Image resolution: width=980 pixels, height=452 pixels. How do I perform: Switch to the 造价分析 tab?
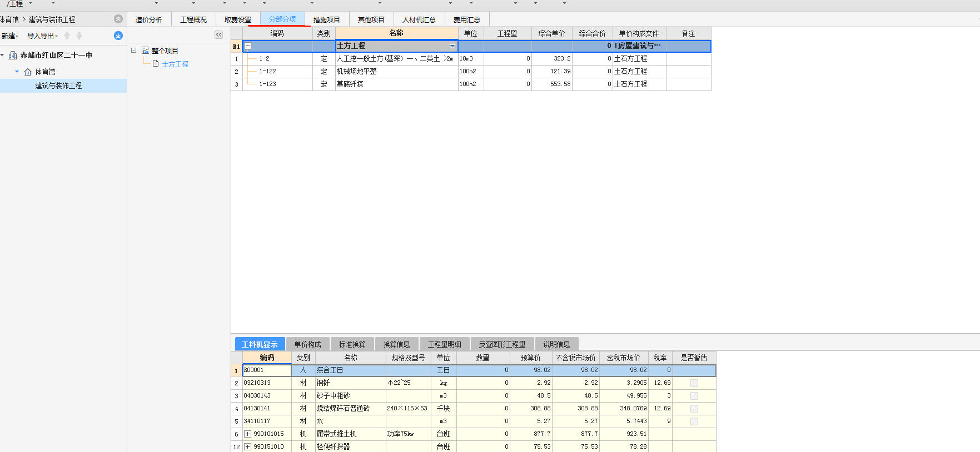[149, 19]
